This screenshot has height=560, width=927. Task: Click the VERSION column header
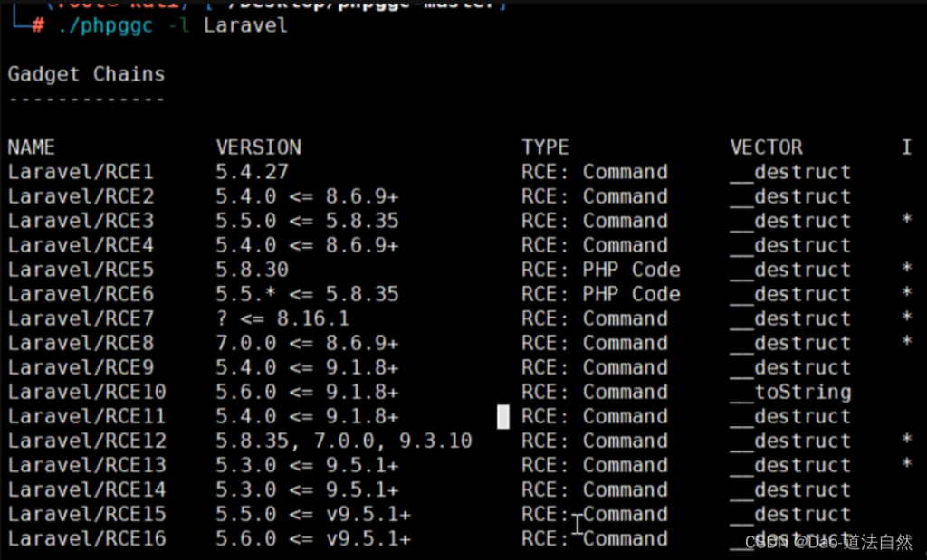click(258, 147)
